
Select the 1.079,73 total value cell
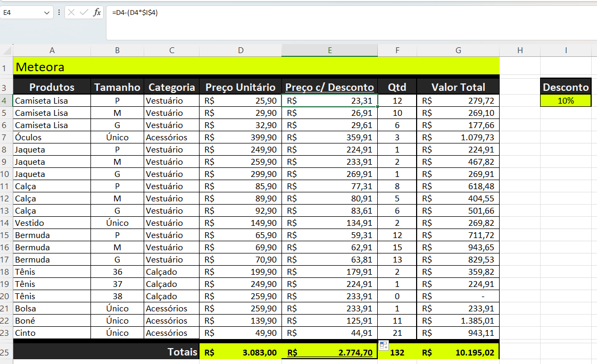458,137
